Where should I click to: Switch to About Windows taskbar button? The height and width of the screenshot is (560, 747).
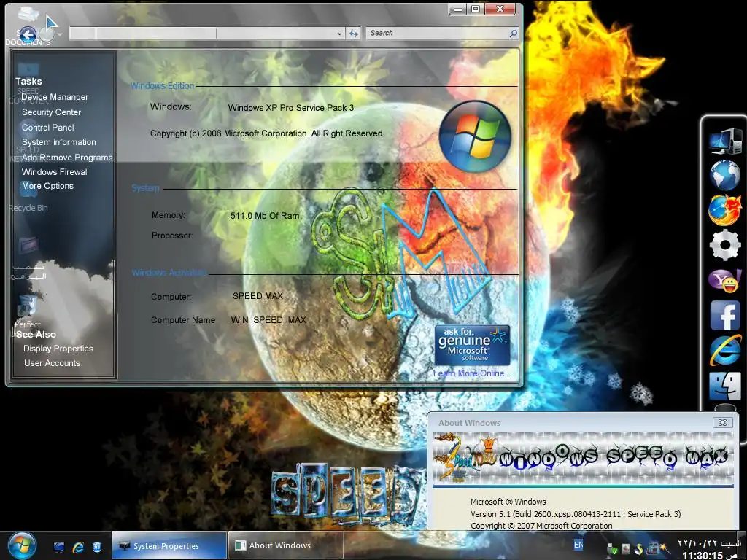tap(285, 545)
